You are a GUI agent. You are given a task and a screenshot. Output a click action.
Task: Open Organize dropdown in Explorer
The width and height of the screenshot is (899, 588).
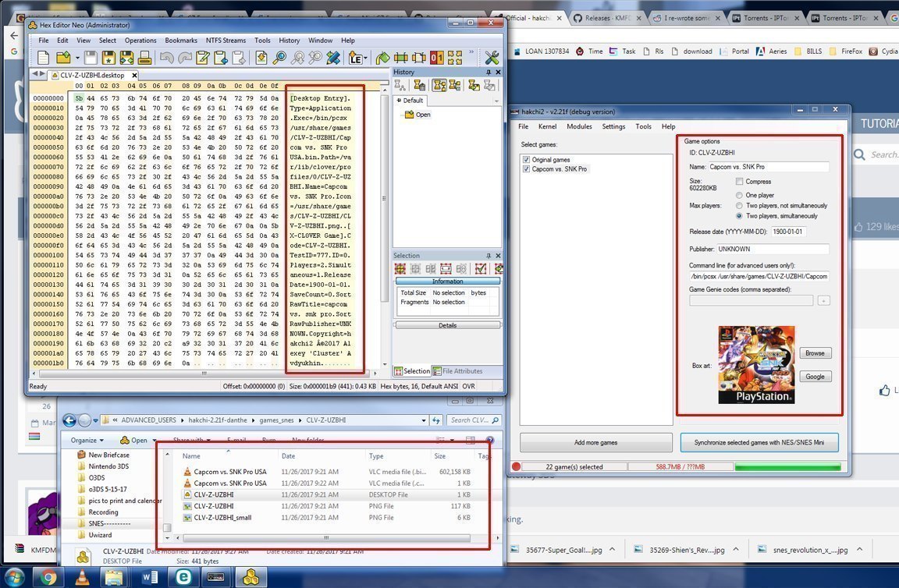[87, 440]
